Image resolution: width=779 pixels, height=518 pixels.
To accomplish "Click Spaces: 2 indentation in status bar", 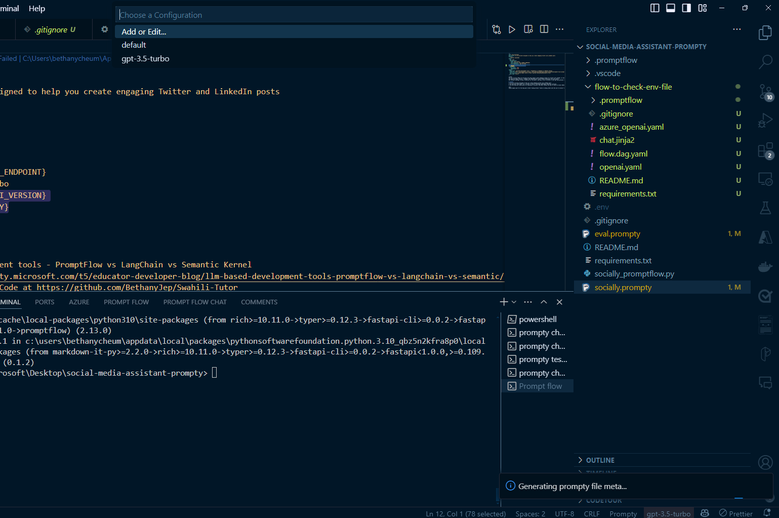I will coord(530,514).
